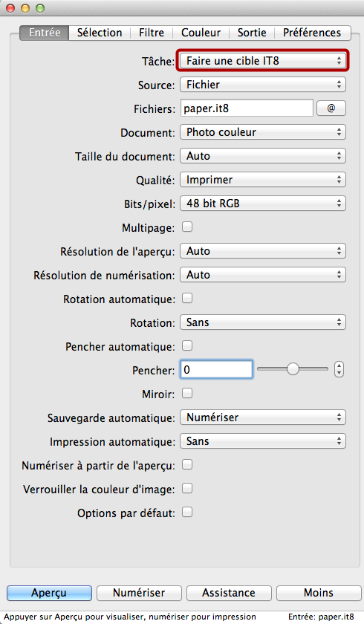This screenshot has width=364, height=624.
Task: Toggle Rotation automatique checkbox
Action: 187,298
